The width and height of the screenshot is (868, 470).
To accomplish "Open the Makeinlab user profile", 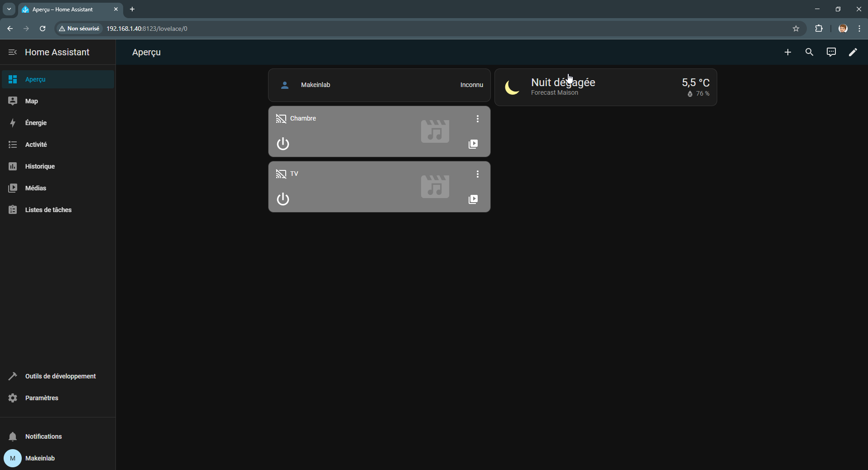I will [x=40, y=458].
